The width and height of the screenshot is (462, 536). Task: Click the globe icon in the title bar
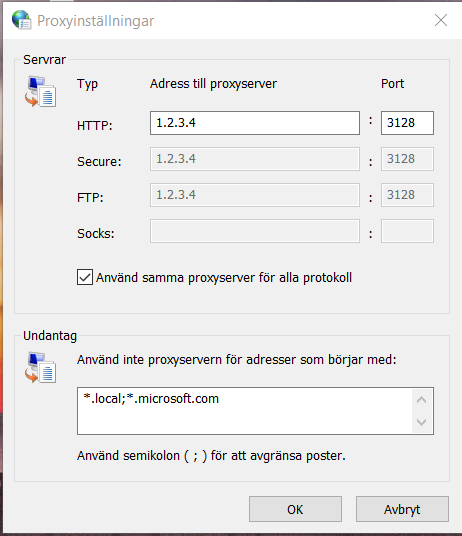(22, 20)
